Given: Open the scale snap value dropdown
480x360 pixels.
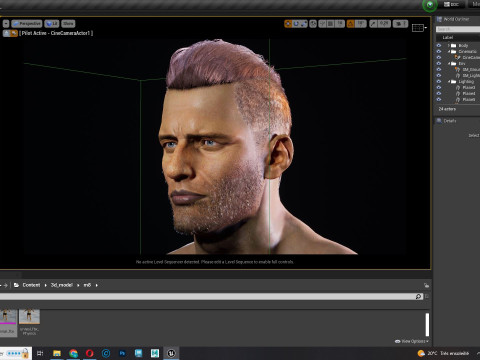Looking at the screenshot, I should pyautogui.click(x=384, y=24).
